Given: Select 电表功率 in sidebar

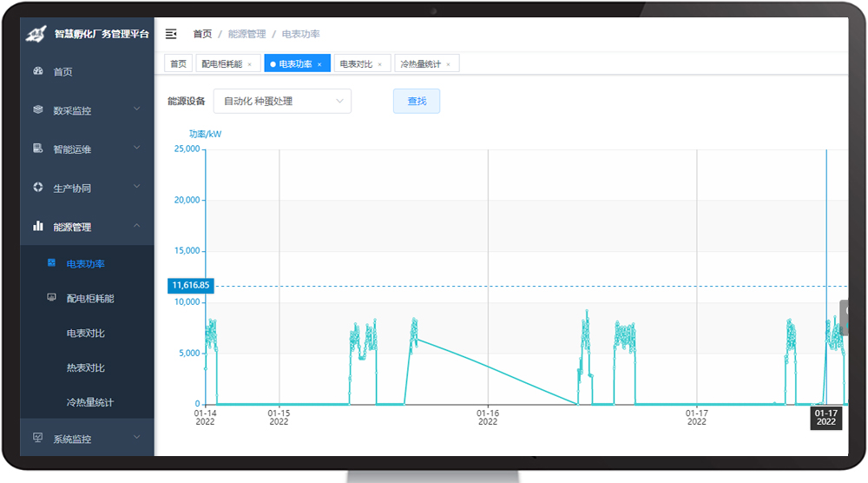Looking at the screenshot, I should pos(87,264).
